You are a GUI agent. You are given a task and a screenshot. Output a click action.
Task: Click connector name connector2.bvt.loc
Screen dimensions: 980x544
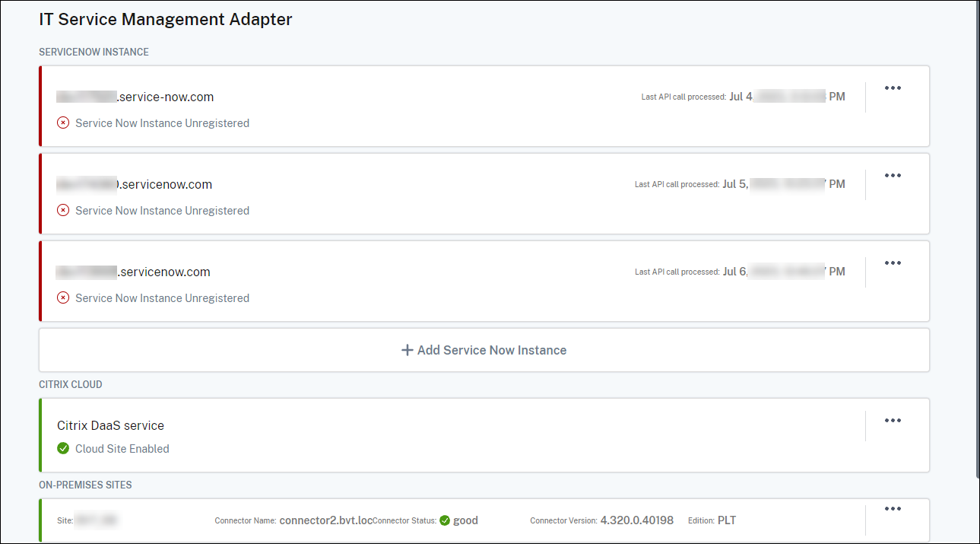click(x=326, y=520)
